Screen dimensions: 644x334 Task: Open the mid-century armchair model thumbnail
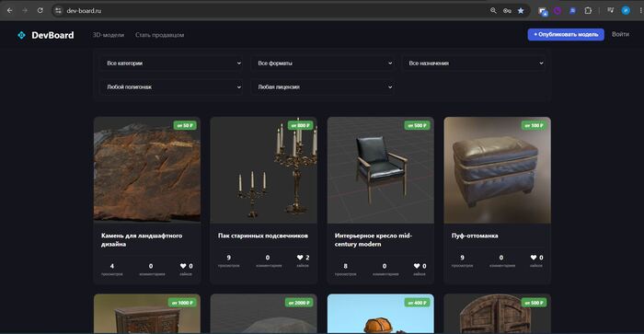point(380,170)
